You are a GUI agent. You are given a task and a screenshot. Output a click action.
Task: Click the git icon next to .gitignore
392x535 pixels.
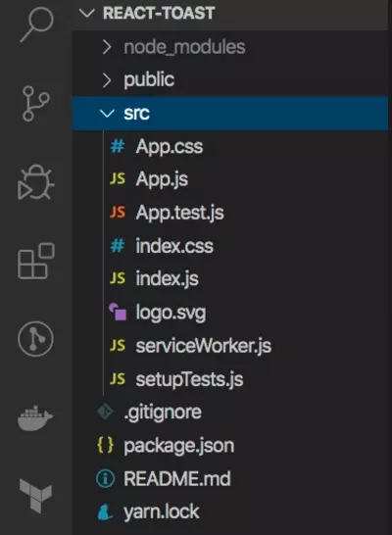(105, 412)
